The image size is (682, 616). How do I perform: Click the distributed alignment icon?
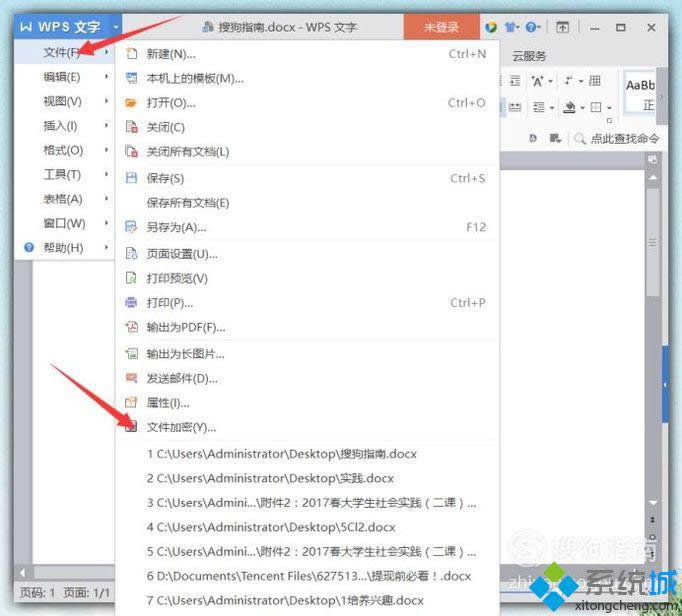click(515, 107)
